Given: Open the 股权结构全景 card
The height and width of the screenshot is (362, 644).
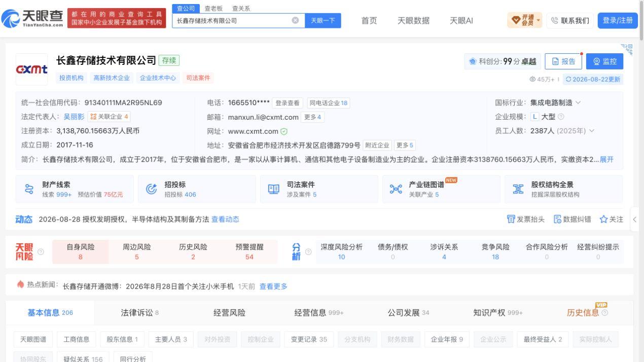Looking at the screenshot, I should click(x=563, y=189).
